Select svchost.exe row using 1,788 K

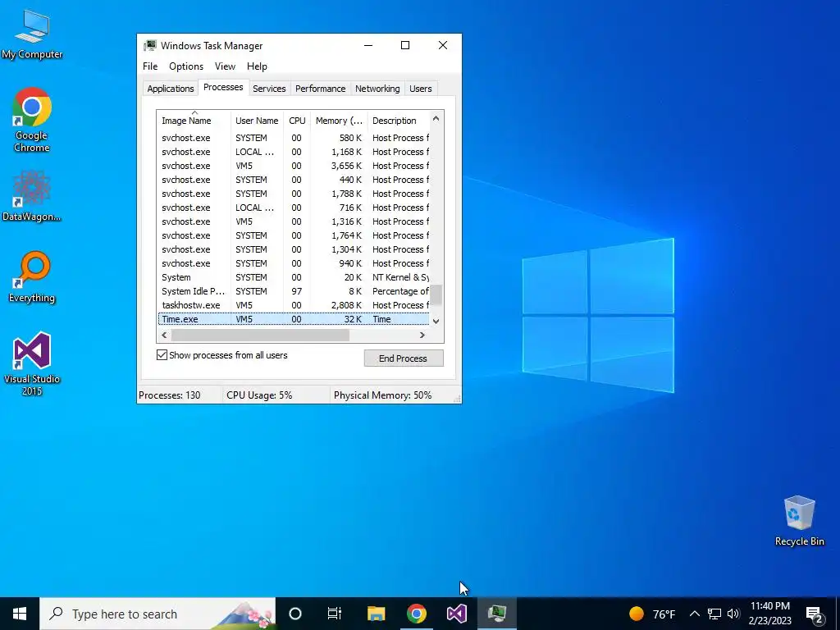pos(294,194)
